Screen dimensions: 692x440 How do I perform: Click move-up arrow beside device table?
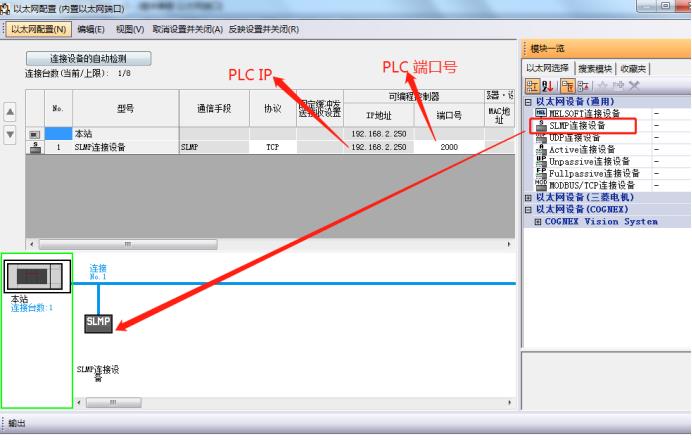coord(10,112)
